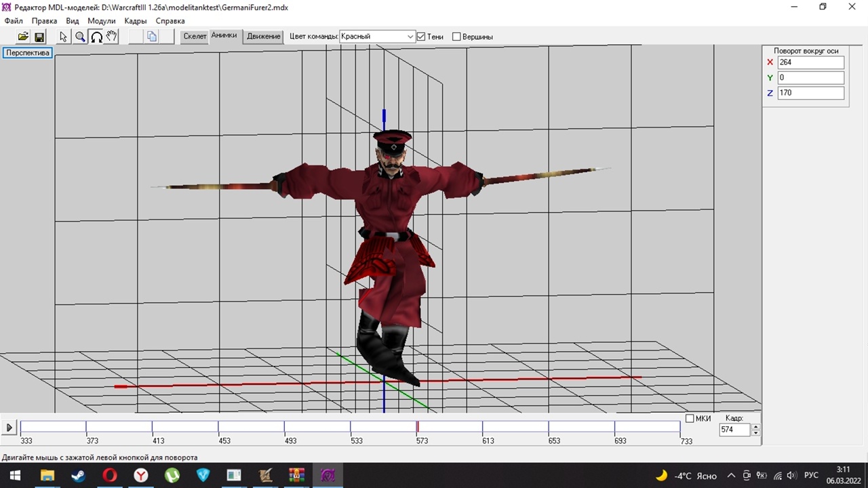Open the Windows Start menu
Viewport: 868px width, 488px height.
click(15, 475)
